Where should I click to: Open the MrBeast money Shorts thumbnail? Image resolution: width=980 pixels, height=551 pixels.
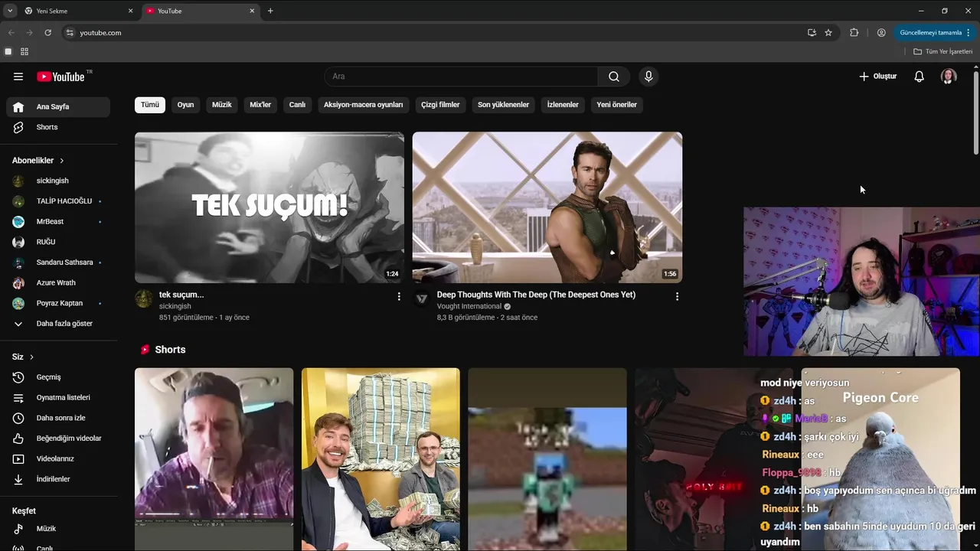point(381,459)
